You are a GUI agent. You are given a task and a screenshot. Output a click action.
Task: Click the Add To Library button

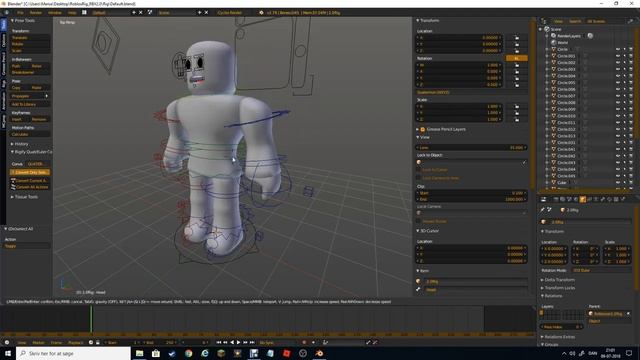(x=31, y=104)
